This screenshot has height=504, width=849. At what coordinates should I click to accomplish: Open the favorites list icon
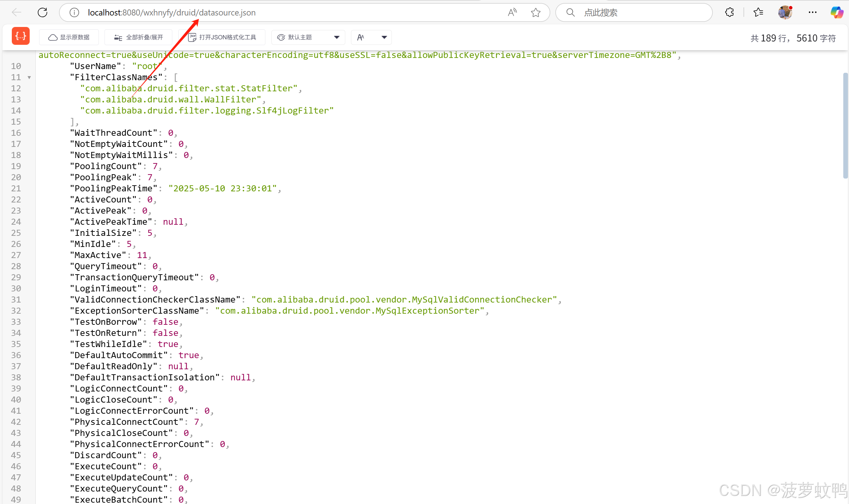pos(758,12)
